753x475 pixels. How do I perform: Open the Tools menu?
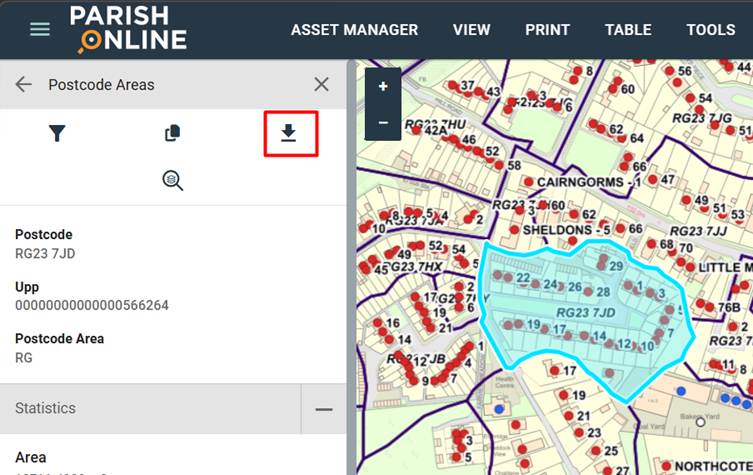(710, 30)
